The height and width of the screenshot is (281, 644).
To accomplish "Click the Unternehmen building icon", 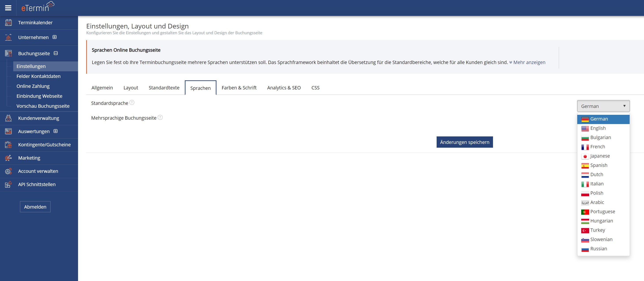I will pos(8,38).
